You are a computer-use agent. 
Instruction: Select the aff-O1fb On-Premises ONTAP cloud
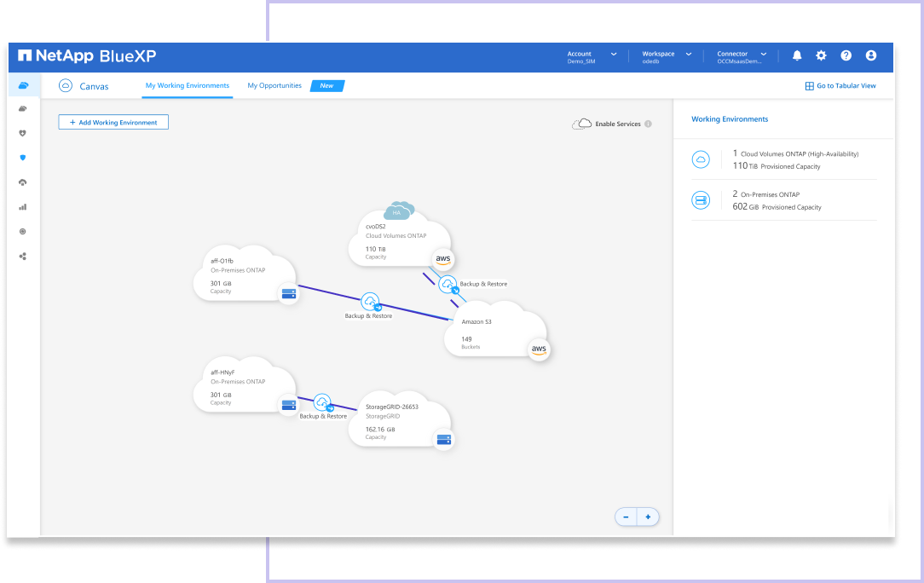pyautogui.click(x=243, y=273)
